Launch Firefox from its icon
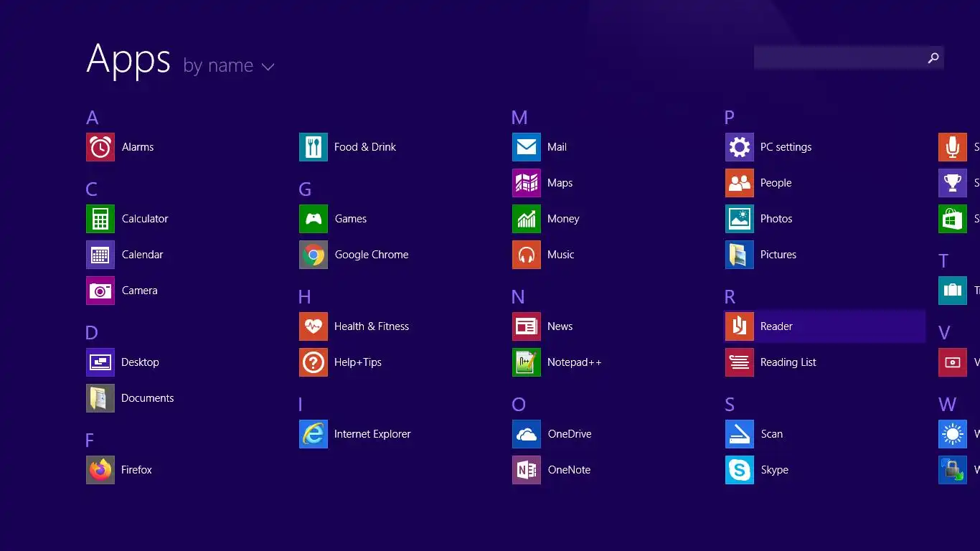The width and height of the screenshot is (980, 551). click(100, 470)
